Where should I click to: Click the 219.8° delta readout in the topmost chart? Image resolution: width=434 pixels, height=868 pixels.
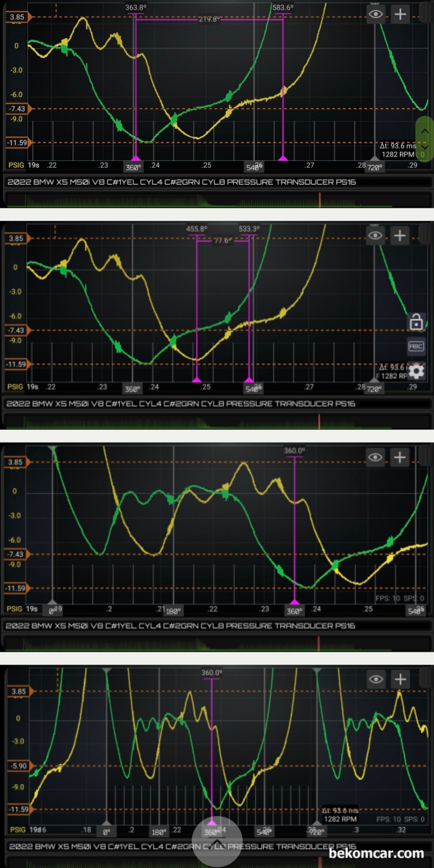[209, 19]
